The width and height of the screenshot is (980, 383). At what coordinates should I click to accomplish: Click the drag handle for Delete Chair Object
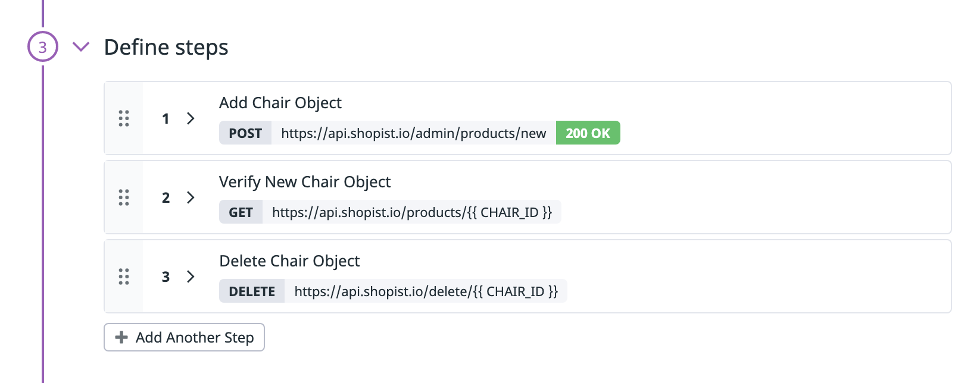point(124,277)
